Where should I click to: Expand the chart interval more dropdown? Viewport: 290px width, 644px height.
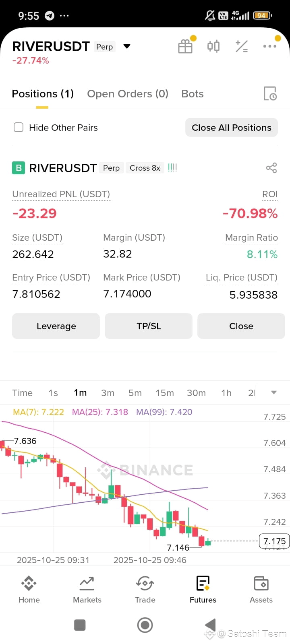(x=274, y=392)
